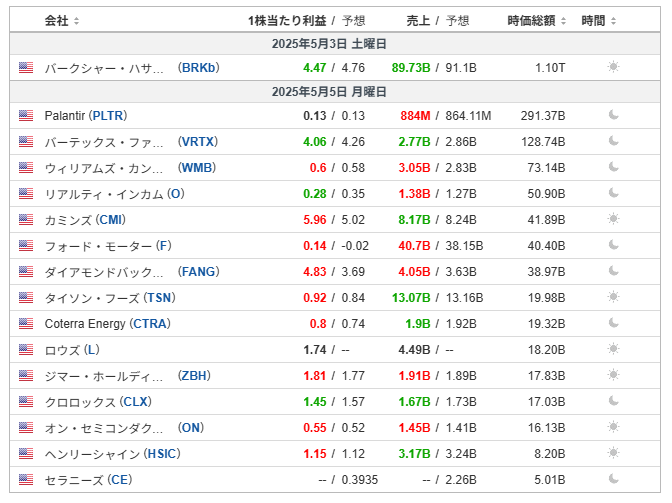Click the 売上 column header
The width and height of the screenshot is (672, 503).
pyautogui.click(x=418, y=21)
